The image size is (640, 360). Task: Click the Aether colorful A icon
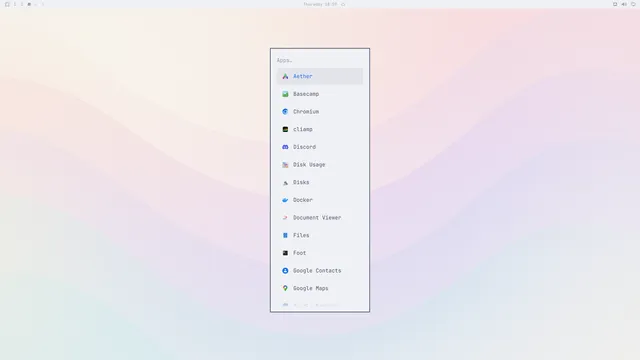(x=285, y=76)
